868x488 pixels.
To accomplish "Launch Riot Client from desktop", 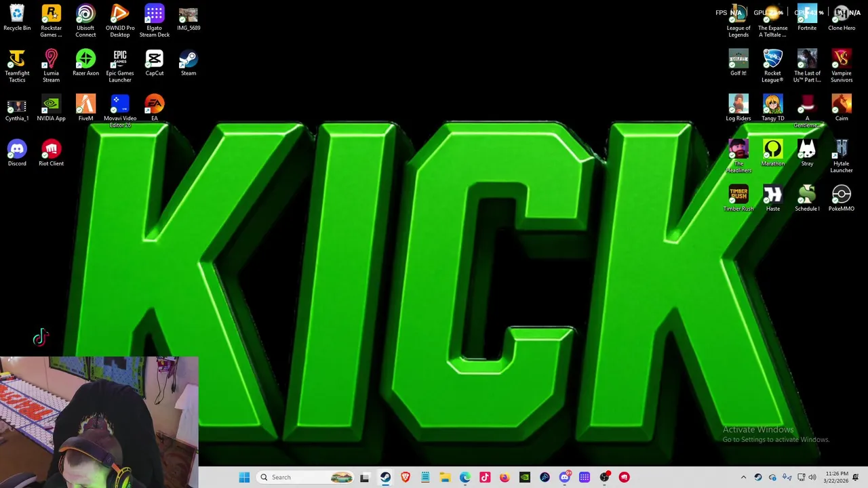I will point(51,153).
